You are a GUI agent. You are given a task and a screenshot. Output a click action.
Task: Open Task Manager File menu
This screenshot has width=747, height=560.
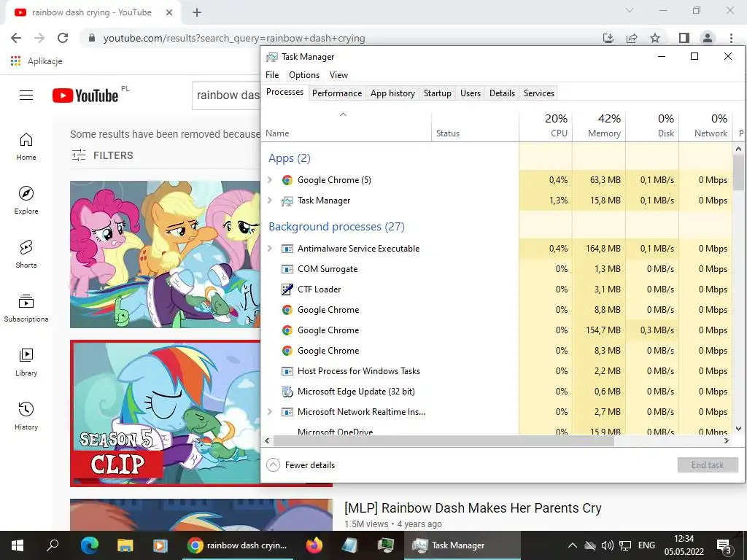tap(272, 75)
